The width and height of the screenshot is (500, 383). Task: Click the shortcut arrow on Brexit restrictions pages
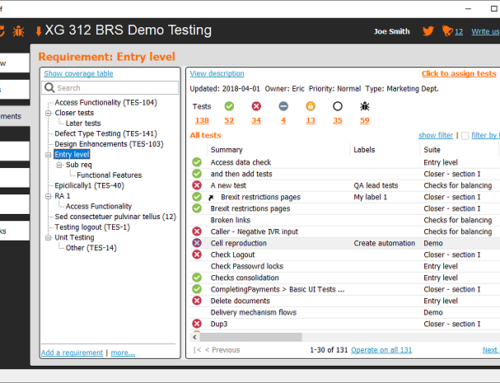[211, 197]
